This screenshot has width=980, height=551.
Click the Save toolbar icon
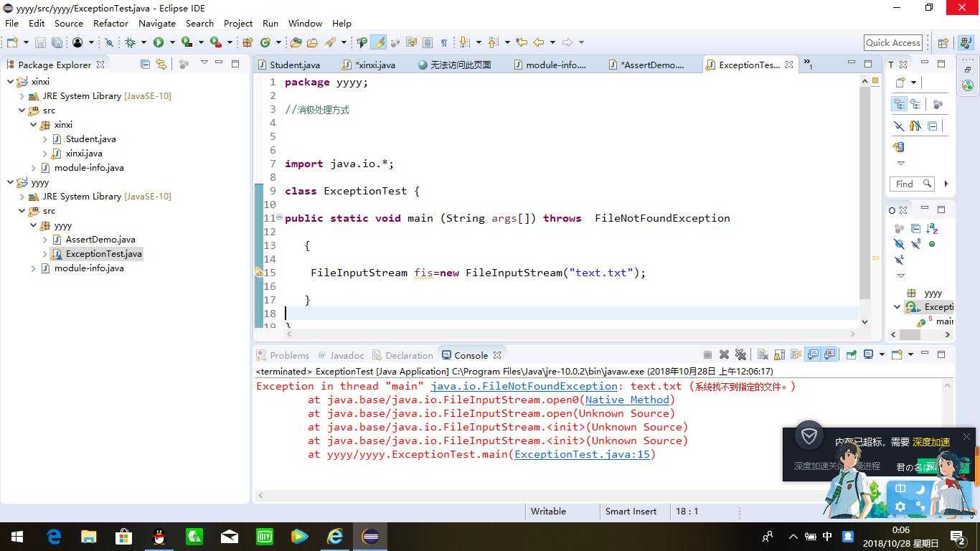(40, 43)
